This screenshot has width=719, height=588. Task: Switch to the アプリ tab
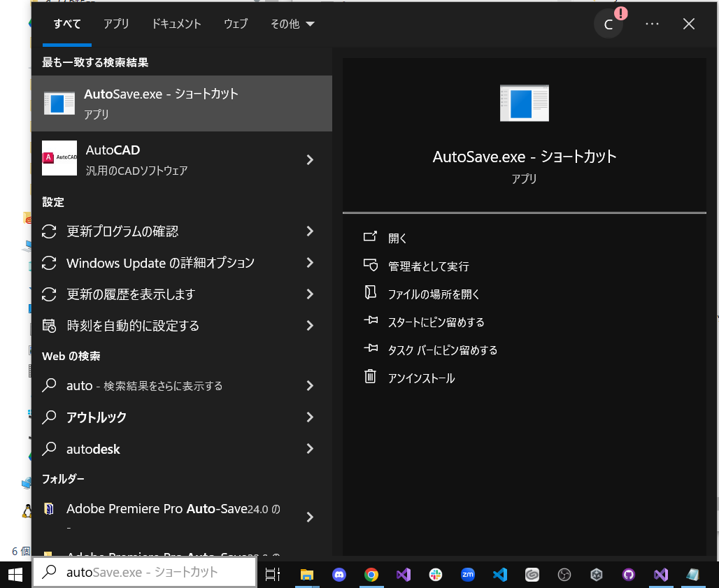pos(116,24)
